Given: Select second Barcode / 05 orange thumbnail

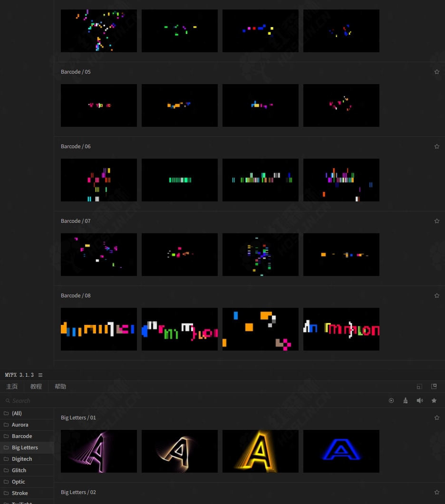Looking at the screenshot, I should click(x=180, y=105).
